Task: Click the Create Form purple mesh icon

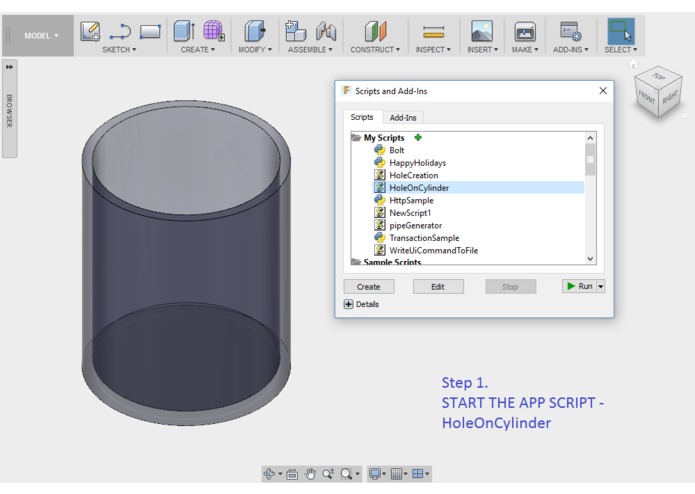Action: [x=214, y=31]
